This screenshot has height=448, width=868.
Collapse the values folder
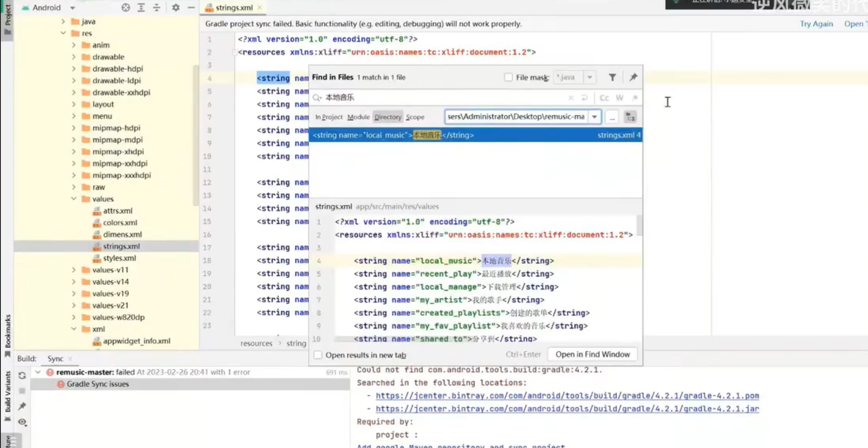(x=74, y=199)
